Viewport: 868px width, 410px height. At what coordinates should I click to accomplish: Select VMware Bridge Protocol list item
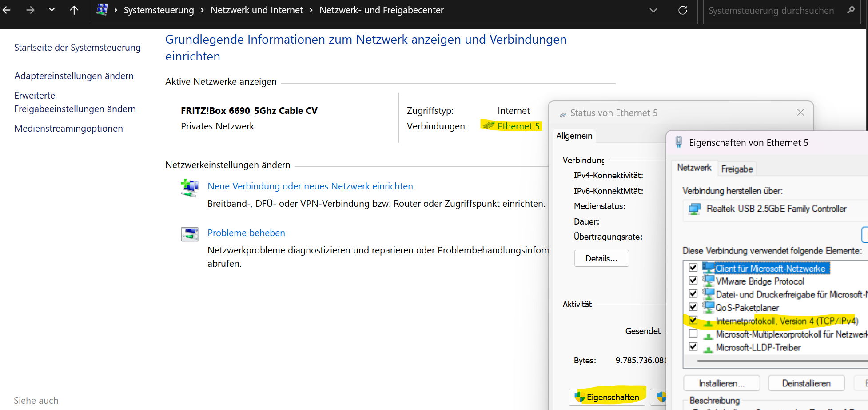pyautogui.click(x=760, y=281)
